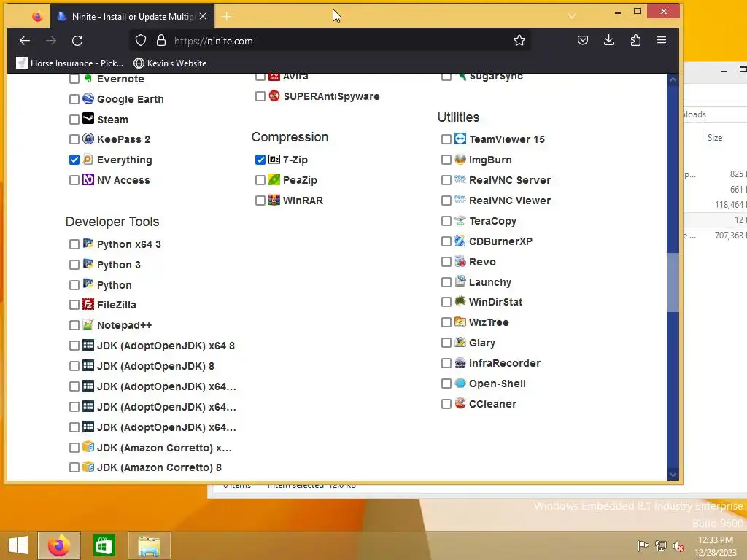Image resolution: width=747 pixels, height=560 pixels.
Task: Bookmark this page with star icon
Action: pos(519,41)
